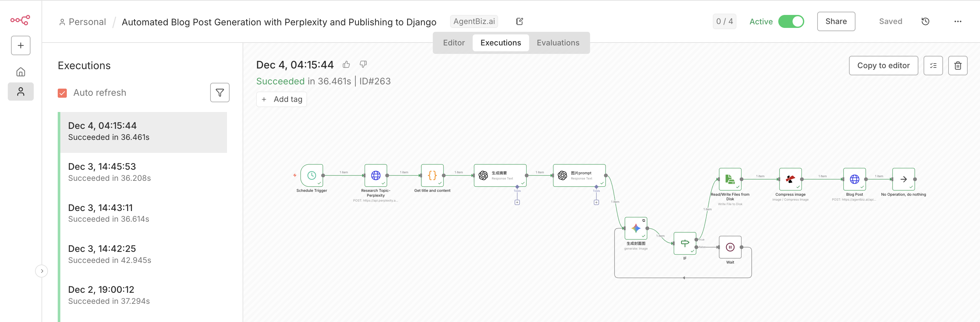
Task: Open the executions filter dropdown
Action: 220,93
